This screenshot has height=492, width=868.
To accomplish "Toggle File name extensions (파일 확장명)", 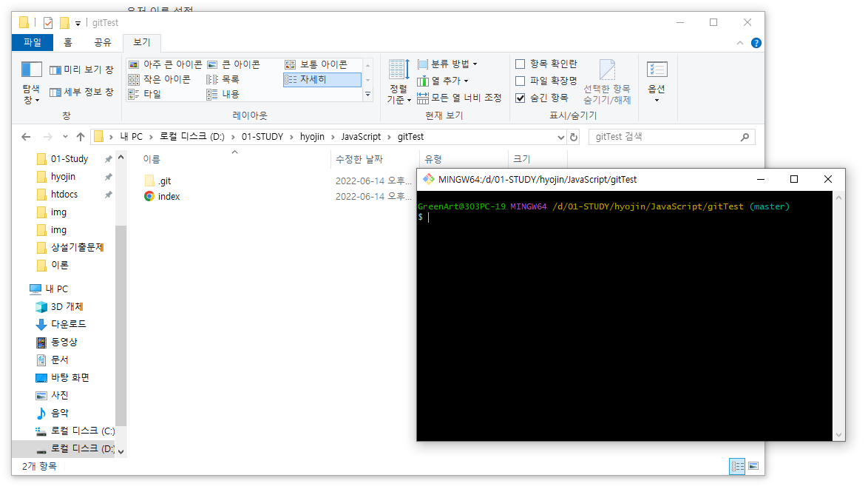I will click(546, 81).
